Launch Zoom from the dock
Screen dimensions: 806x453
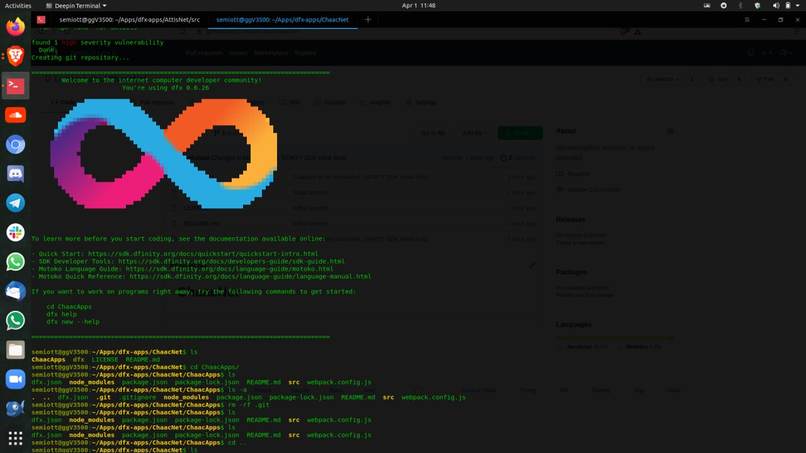15,379
